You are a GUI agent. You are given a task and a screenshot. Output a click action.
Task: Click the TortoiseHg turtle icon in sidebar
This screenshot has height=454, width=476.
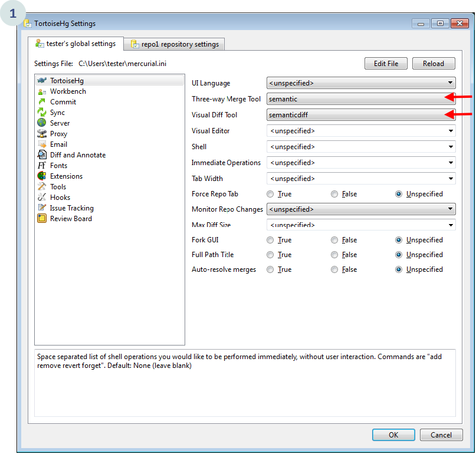[42, 80]
